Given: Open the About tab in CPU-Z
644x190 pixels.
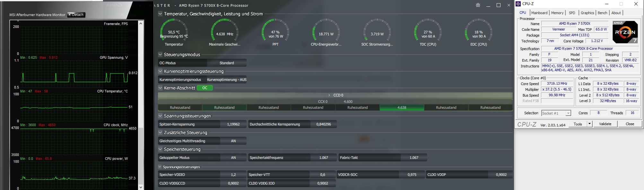Looking at the screenshot, I should point(616,13).
